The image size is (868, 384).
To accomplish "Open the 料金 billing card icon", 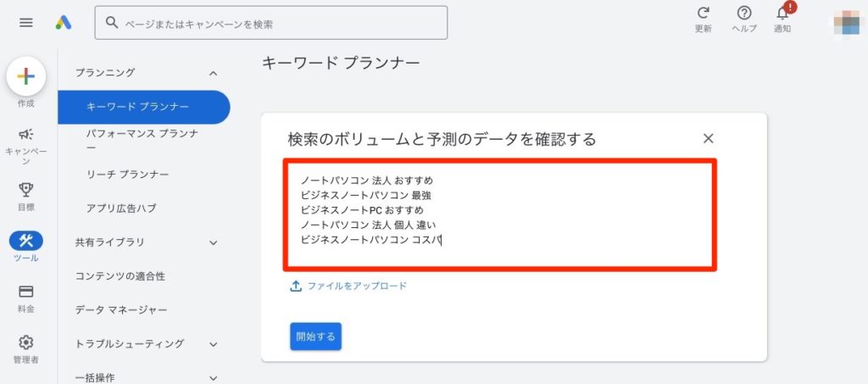I will (x=26, y=292).
